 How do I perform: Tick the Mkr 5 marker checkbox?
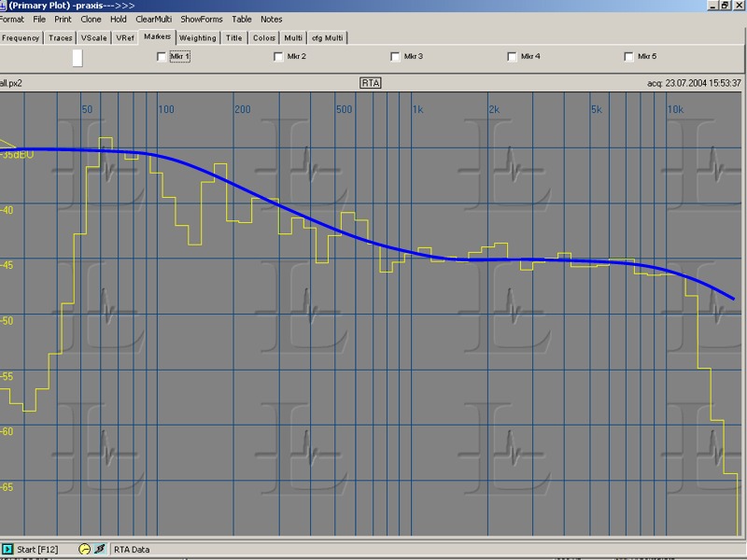pos(628,57)
